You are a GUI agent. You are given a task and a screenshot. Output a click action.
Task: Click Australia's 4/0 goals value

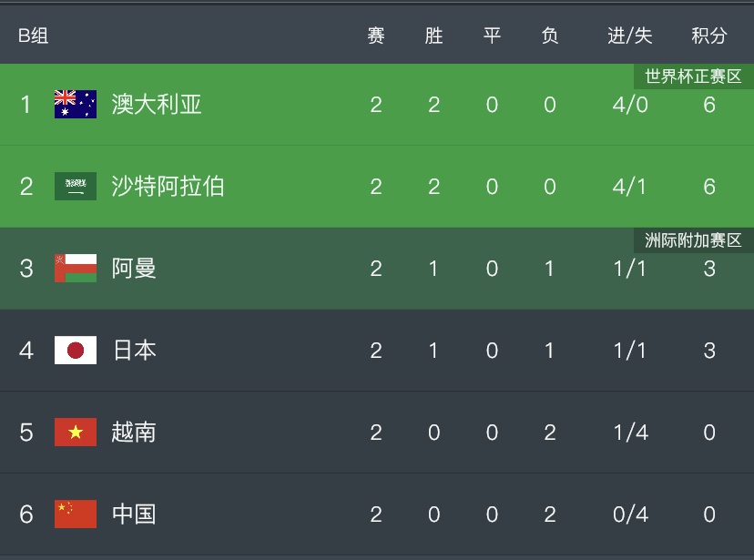pyautogui.click(x=630, y=105)
